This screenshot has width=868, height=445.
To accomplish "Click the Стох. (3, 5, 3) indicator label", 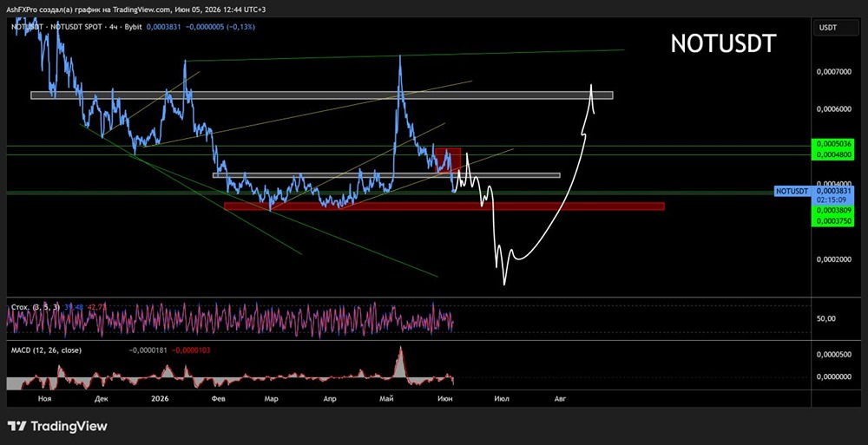I will point(36,306).
